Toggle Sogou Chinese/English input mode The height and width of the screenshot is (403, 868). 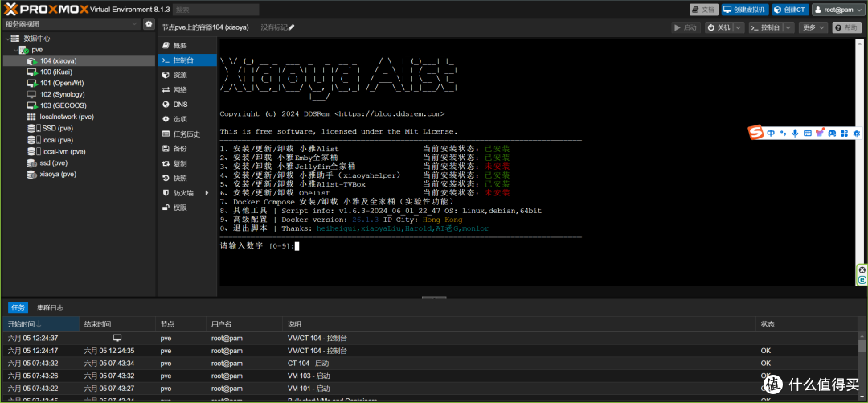pos(771,133)
